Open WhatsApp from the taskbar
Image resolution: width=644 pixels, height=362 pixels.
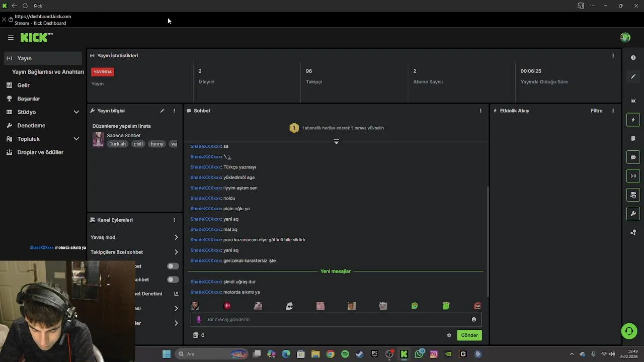[x=419, y=354]
